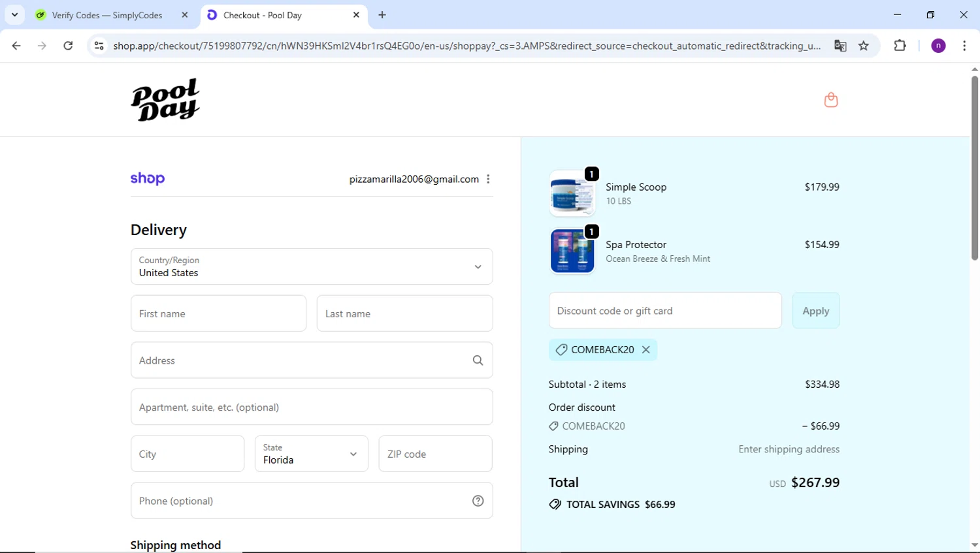Reload the checkout page

pos(68,46)
